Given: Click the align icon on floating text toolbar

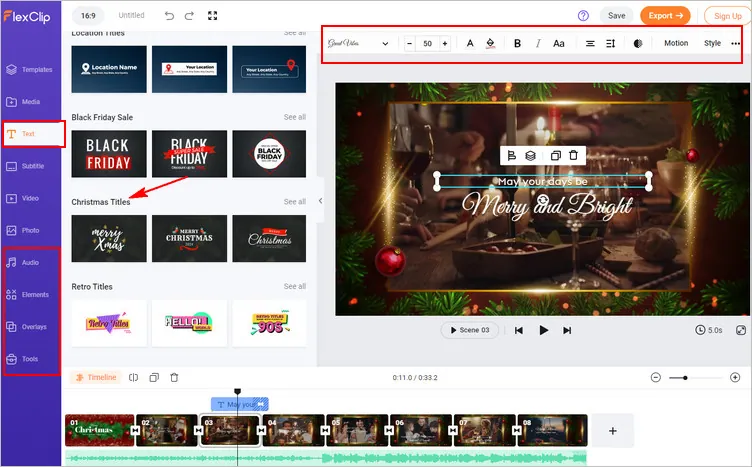Looking at the screenshot, I should click(512, 155).
